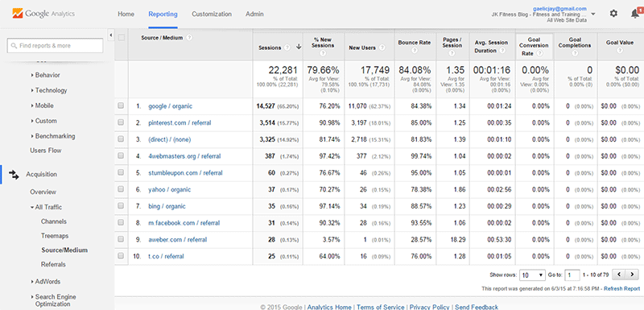Click the Find reports & more search box
Image resolution: width=644 pixels, height=310 pixels.
[x=55, y=46]
